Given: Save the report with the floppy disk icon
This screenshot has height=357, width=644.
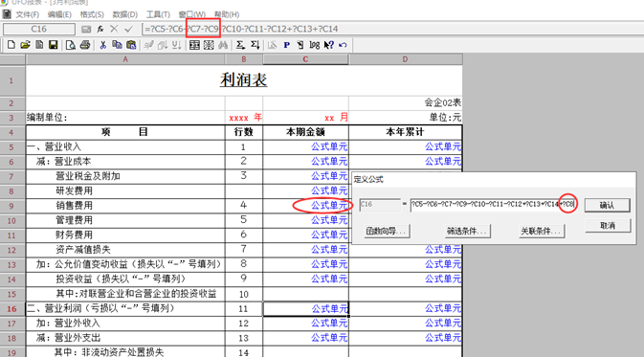Looking at the screenshot, I should tap(53, 45).
